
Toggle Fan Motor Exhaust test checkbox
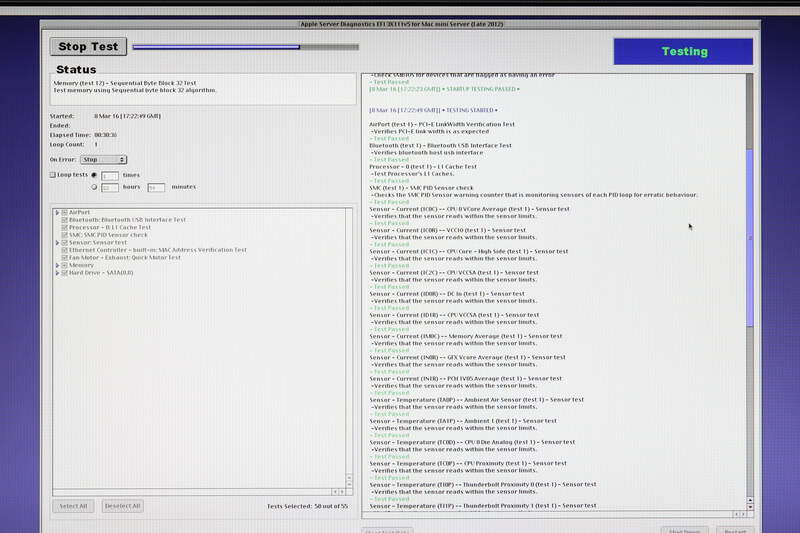(x=65, y=257)
